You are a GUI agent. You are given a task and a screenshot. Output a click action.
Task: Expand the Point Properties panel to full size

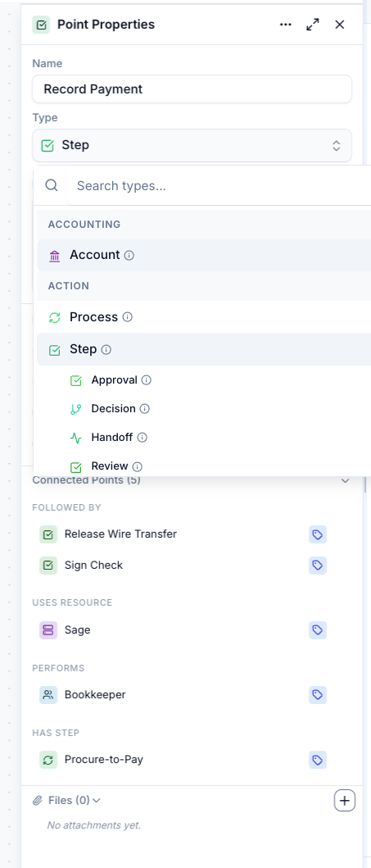(x=312, y=25)
